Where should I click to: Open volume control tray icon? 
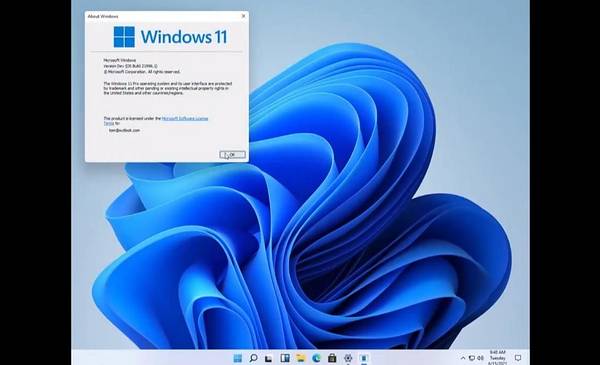pos(481,358)
